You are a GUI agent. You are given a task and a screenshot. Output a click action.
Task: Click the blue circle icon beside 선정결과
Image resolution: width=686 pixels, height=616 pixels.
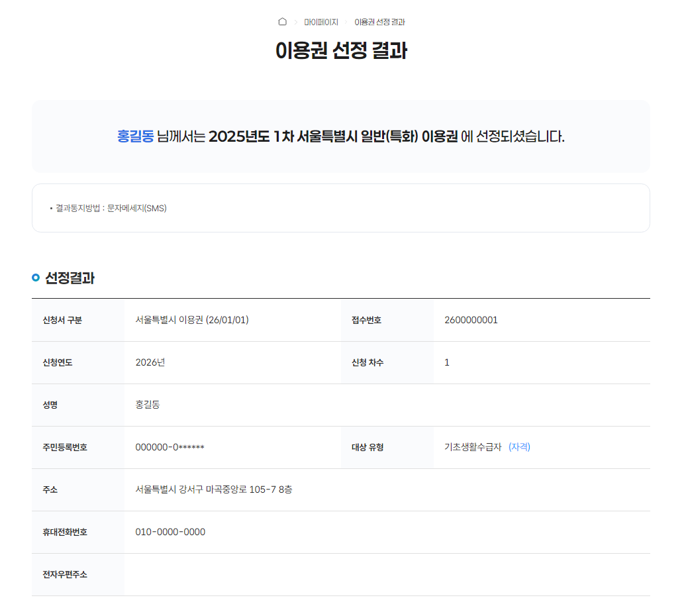[x=34, y=278]
